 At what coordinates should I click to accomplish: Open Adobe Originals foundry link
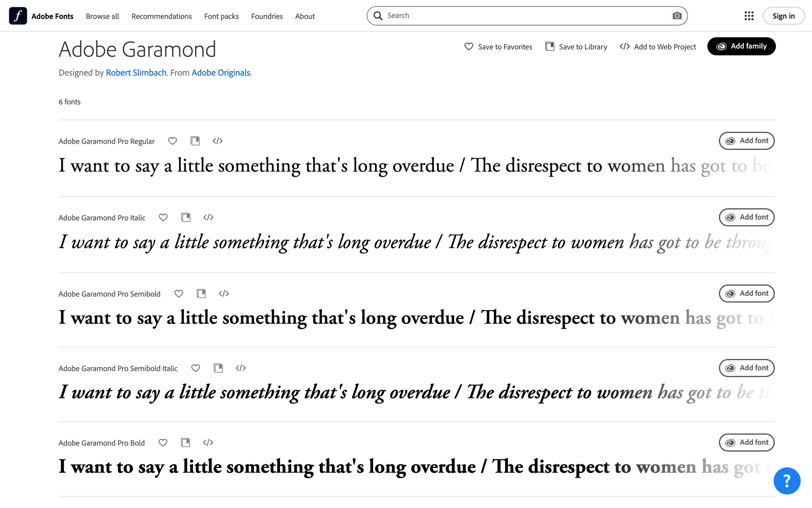[221, 73]
